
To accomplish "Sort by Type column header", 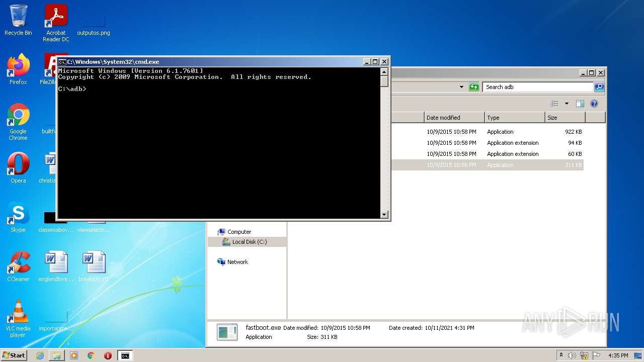I will (515, 118).
